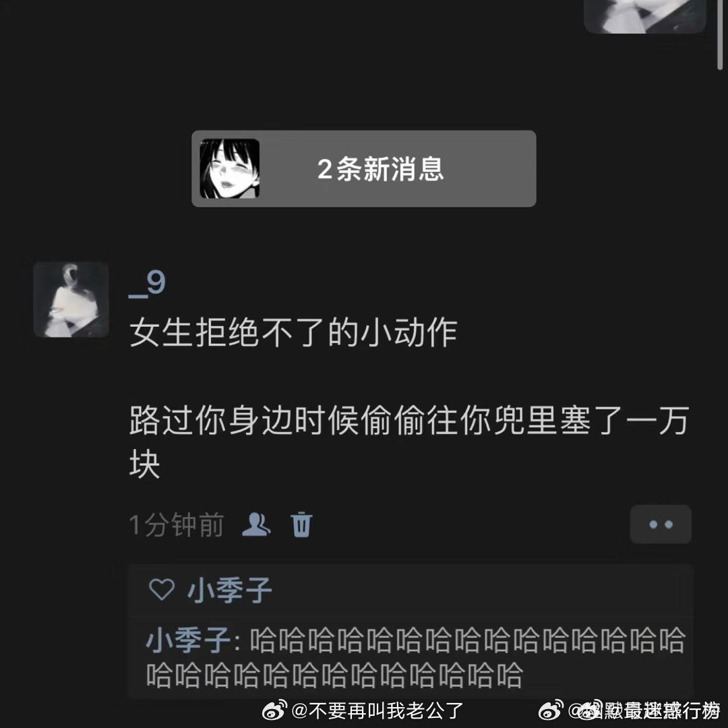Tap the '2条新消息' new messages banner
The image size is (728, 728).
(x=363, y=169)
